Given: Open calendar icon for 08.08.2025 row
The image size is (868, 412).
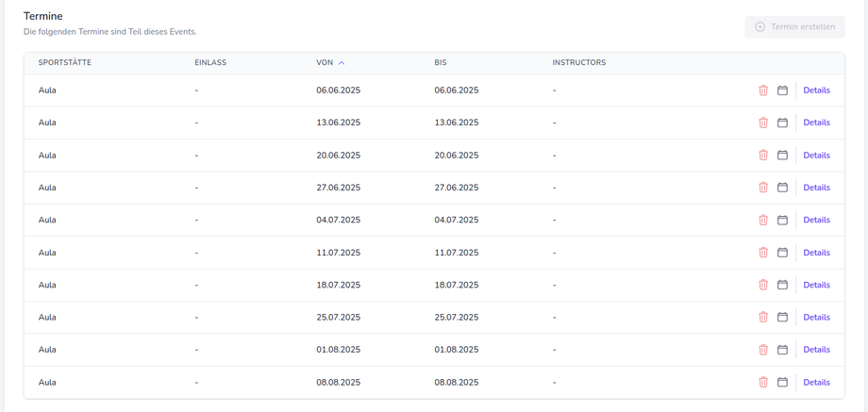Looking at the screenshot, I should 782,382.
